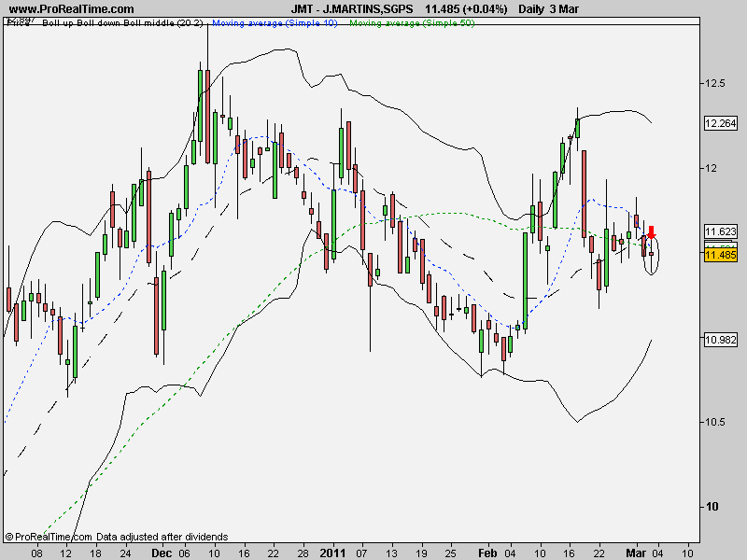Click the 10.5 price axis label
The image size is (747, 560).
tap(714, 422)
